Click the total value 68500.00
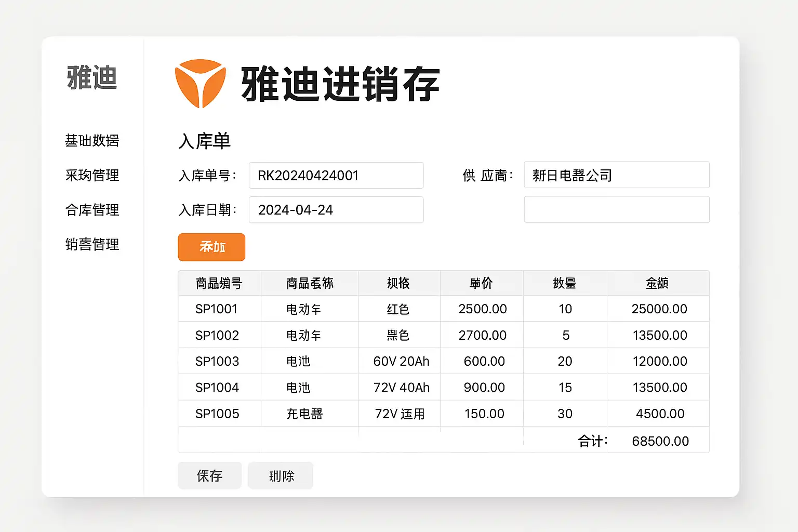The image size is (798, 532). tap(660, 441)
